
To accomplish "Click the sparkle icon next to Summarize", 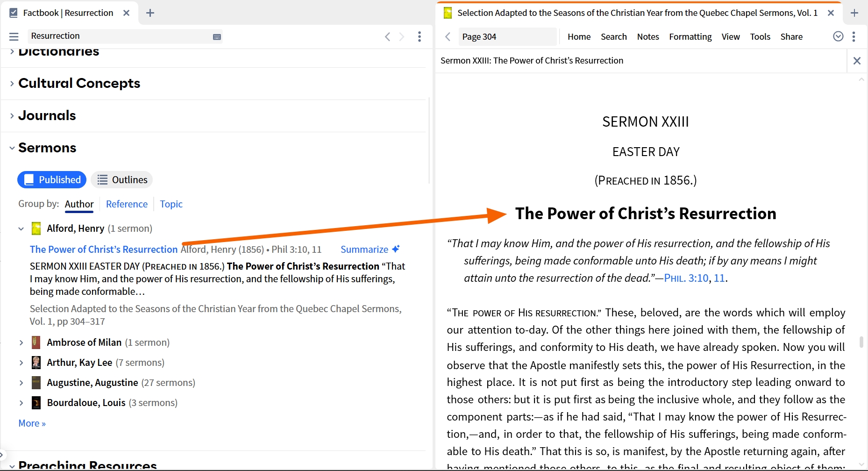I will 396,249.
